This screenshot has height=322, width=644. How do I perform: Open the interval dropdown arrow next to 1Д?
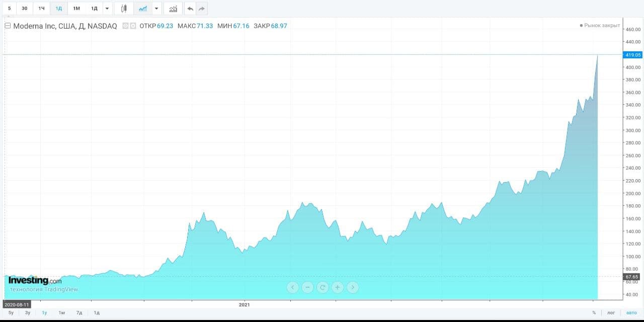tap(107, 9)
